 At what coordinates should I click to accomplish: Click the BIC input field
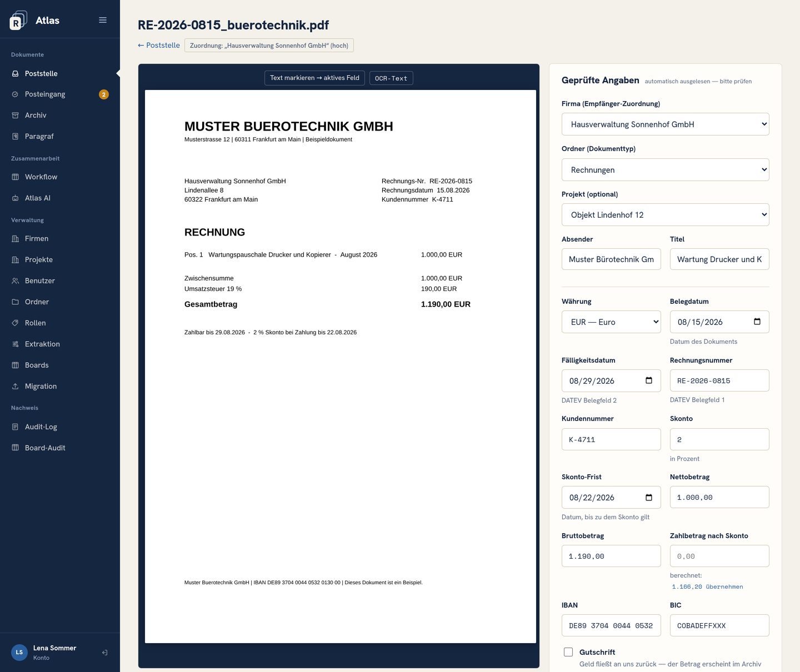point(719,625)
